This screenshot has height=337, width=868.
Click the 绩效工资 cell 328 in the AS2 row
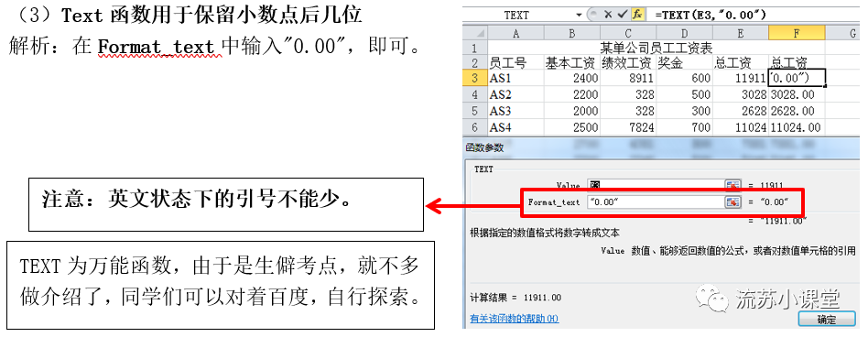(x=628, y=94)
